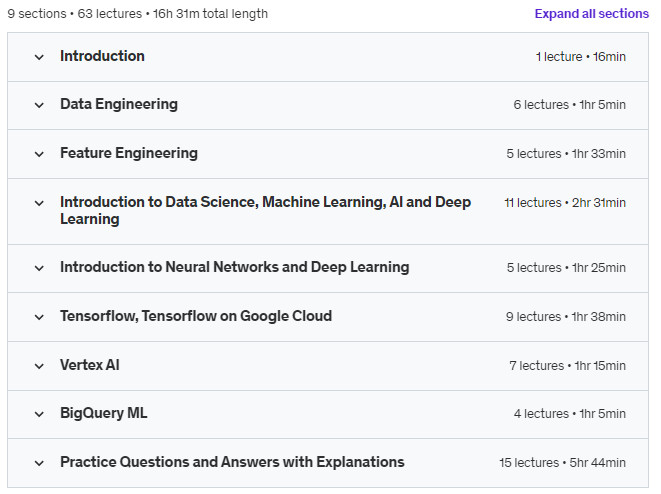Open Practice Questions and Answers with Explanations title
This screenshot has height=494, width=661.
(x=232, y=462)
